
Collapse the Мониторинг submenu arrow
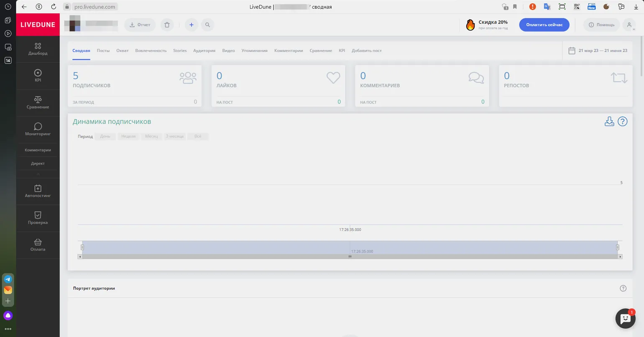point(38,173)
